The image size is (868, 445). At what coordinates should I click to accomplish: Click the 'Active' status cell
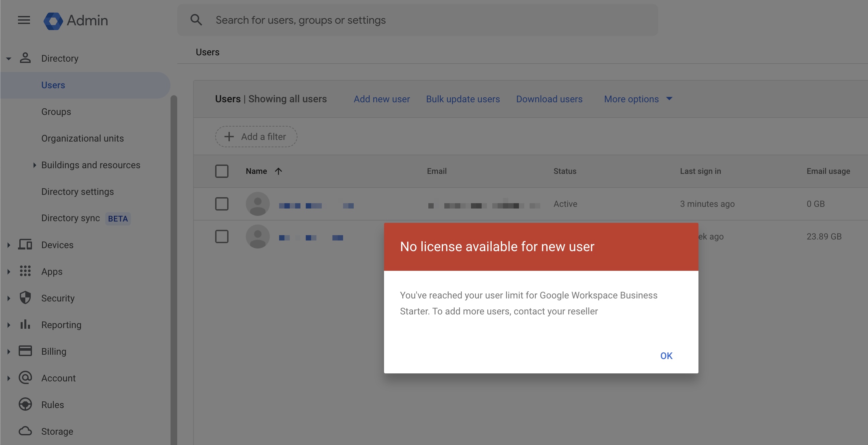point(565,204)
